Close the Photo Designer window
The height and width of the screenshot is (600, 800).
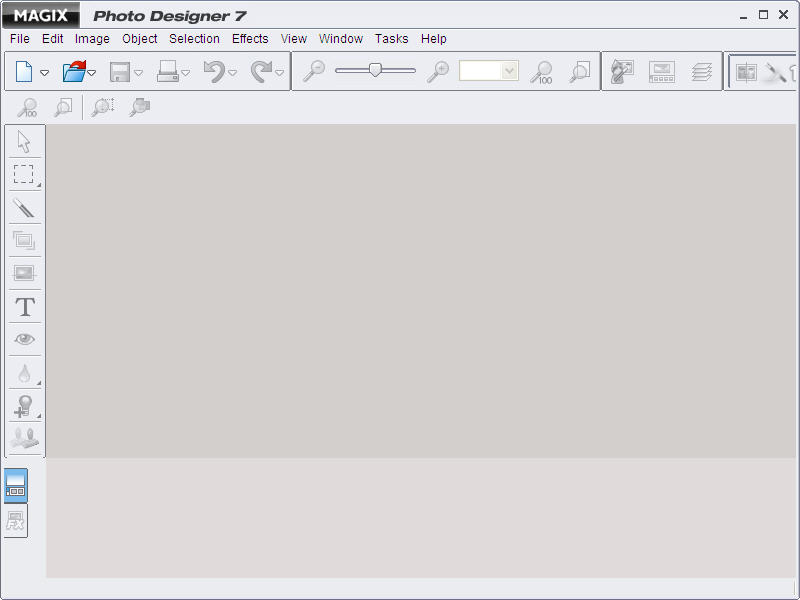tap(784, 15)
